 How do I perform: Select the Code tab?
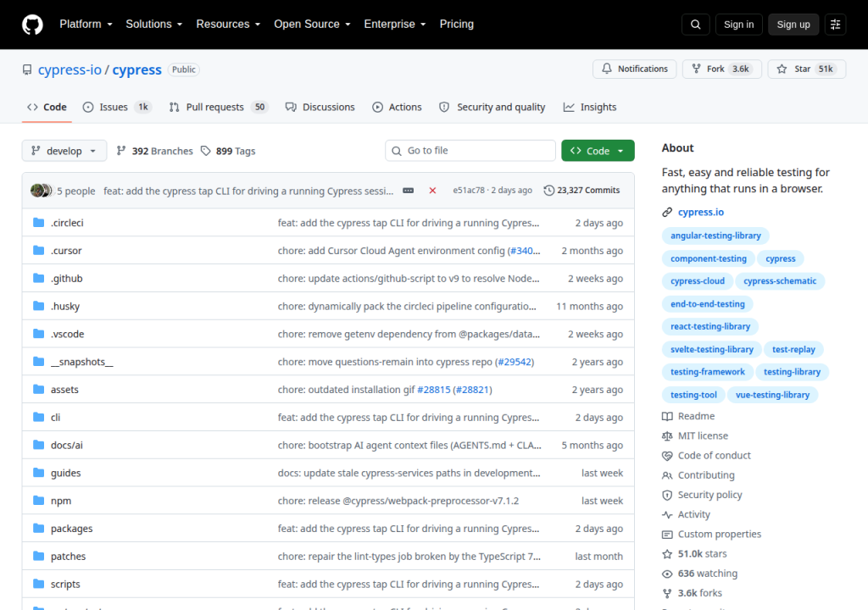tap(47, 107)
